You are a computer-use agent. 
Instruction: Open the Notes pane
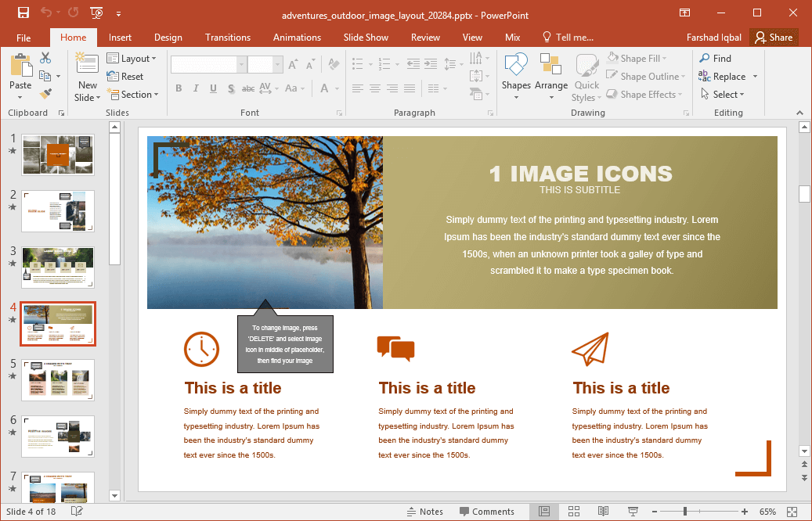coord(424,512)
